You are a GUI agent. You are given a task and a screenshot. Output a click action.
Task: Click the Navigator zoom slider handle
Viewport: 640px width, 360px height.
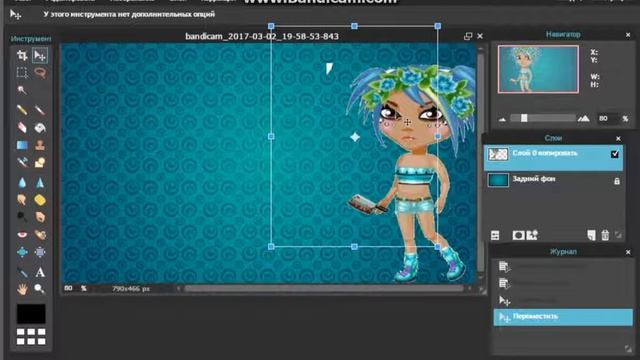click(x=524, y=118)
